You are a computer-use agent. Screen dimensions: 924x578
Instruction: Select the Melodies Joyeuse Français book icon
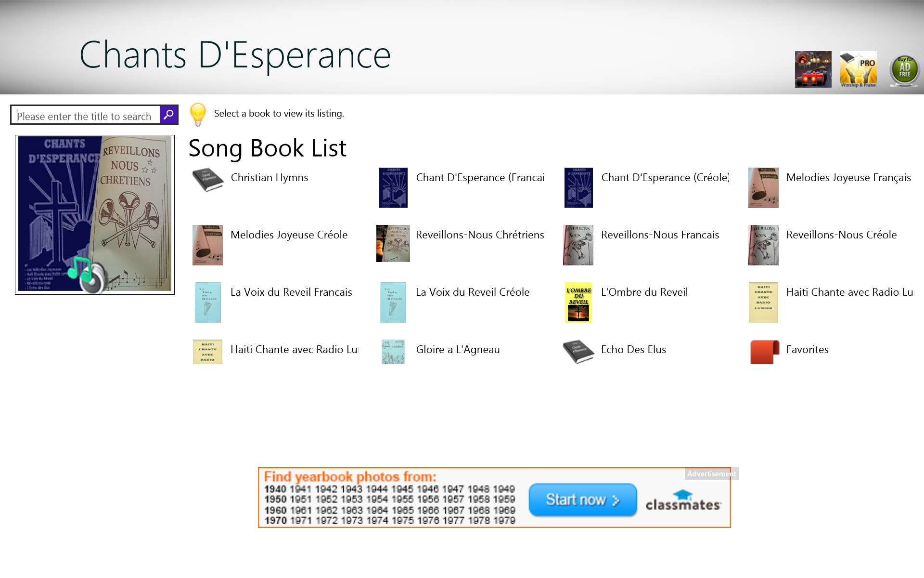coord(763,188)
